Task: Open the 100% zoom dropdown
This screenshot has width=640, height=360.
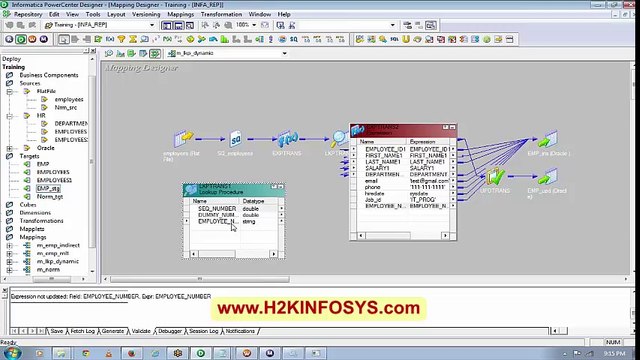Action: (x=254, y=25)
